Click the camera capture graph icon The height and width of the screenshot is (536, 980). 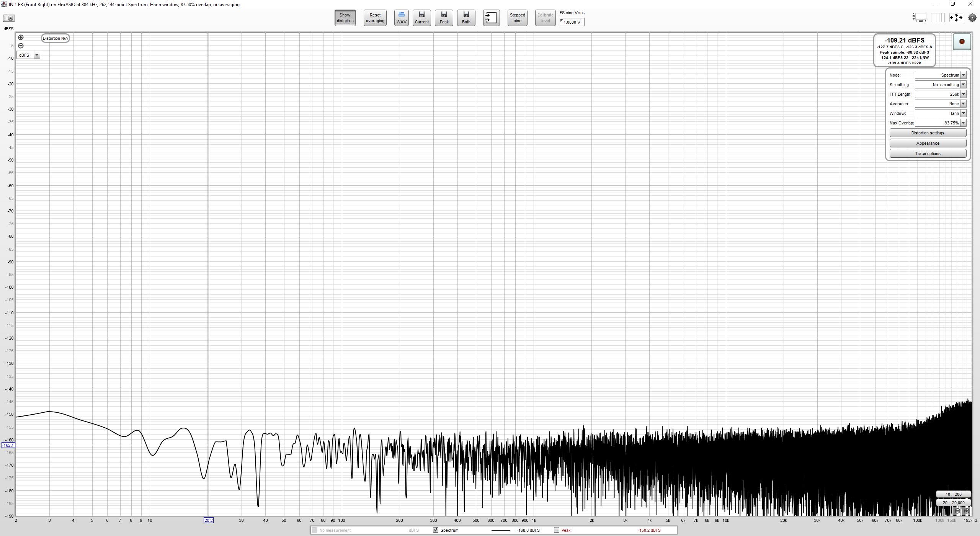pos(8,18)
